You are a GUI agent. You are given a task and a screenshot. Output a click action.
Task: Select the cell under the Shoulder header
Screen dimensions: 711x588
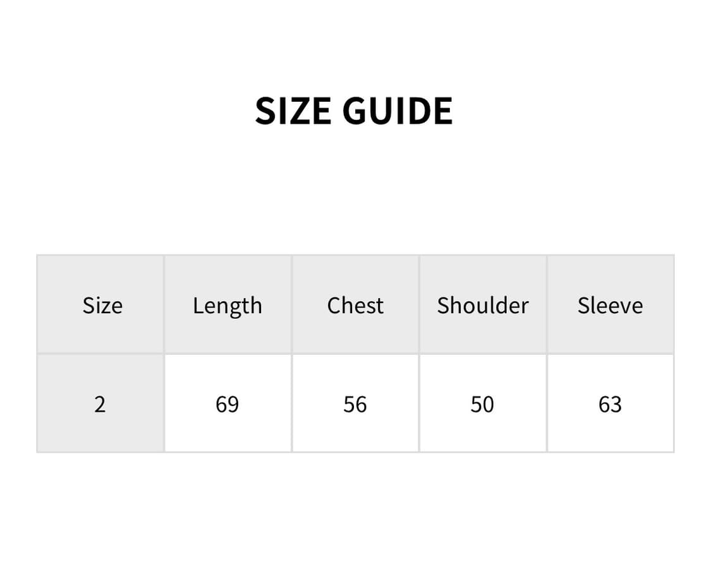(482, 404)
